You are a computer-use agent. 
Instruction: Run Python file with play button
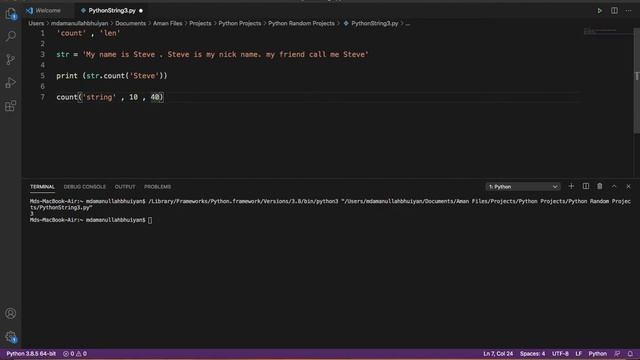(x=600, y=11)
